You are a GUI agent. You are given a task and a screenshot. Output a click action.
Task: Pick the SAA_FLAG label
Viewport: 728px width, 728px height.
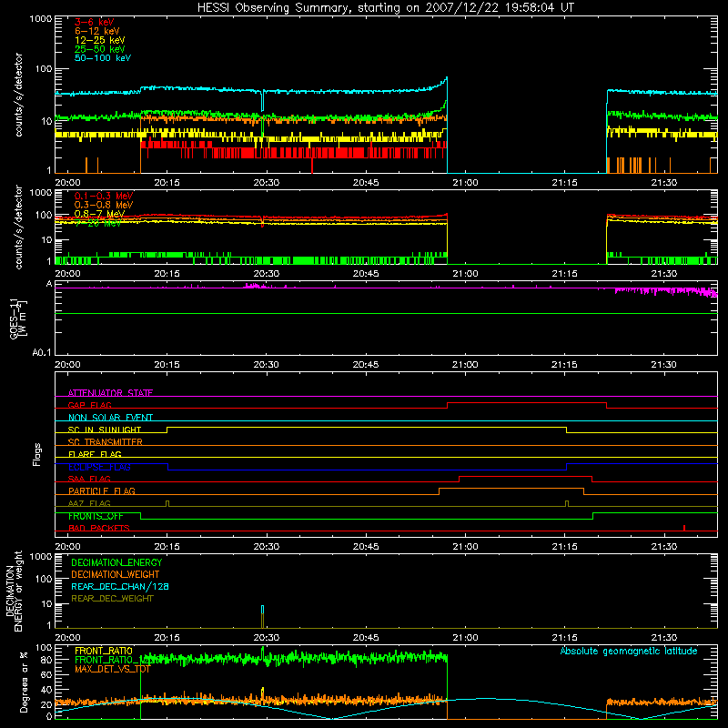[x=89, y=479]
